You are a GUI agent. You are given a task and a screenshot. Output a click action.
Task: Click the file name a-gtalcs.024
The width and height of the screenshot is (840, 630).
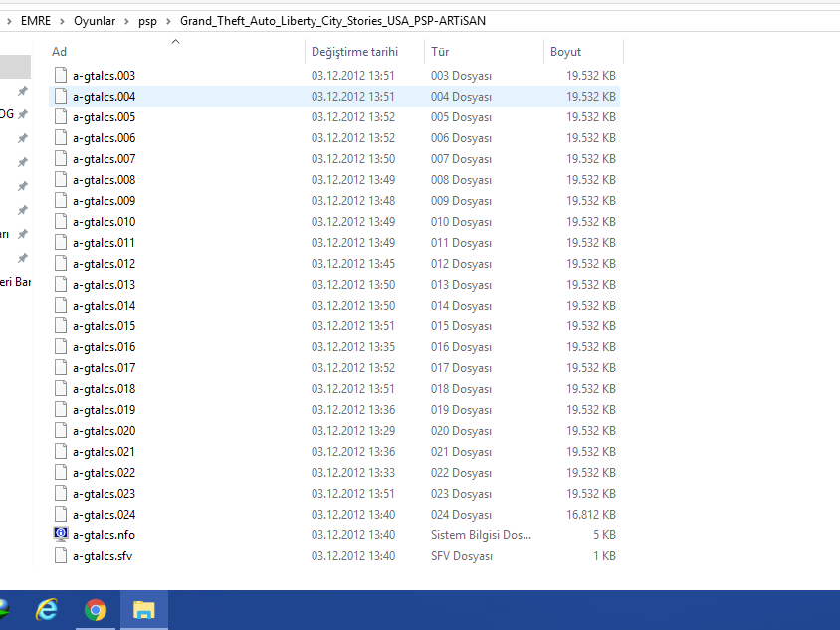pyautogui.click(x=104, y=515)
